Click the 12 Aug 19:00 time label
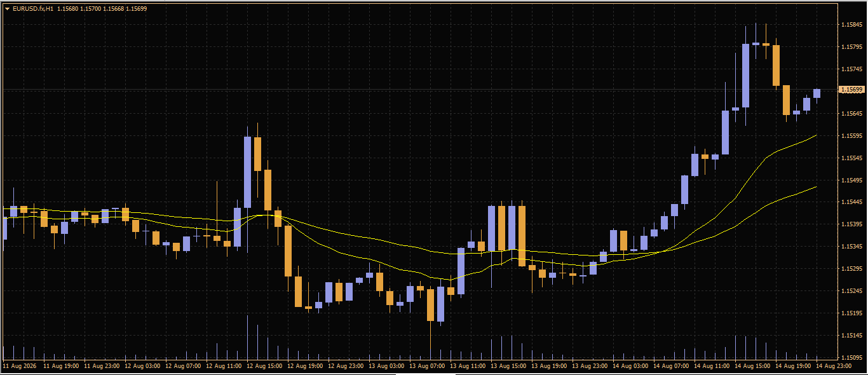The width and height of the screenshot is (868, 375). pyautogui.click(x=305, y=367)
